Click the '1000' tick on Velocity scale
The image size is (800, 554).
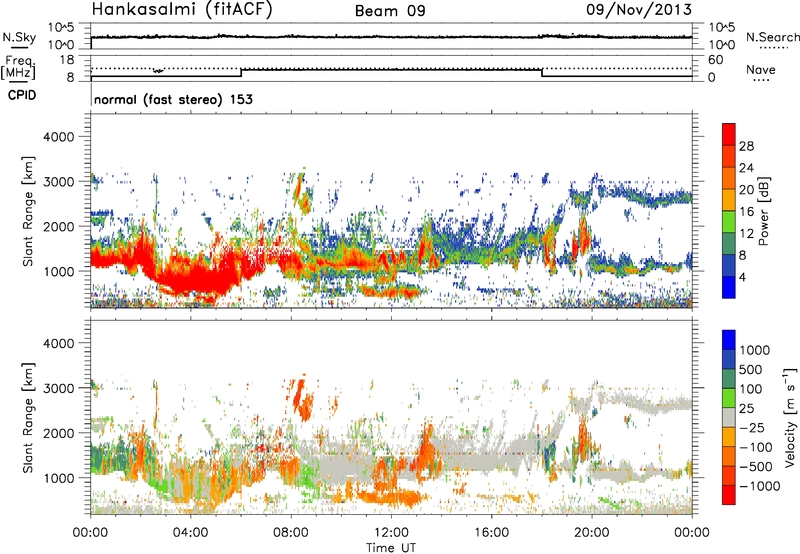coord(755,350)
